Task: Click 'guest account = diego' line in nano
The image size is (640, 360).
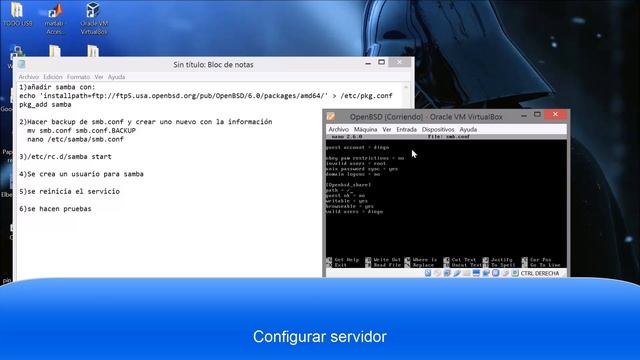Action: coord(358,147)
